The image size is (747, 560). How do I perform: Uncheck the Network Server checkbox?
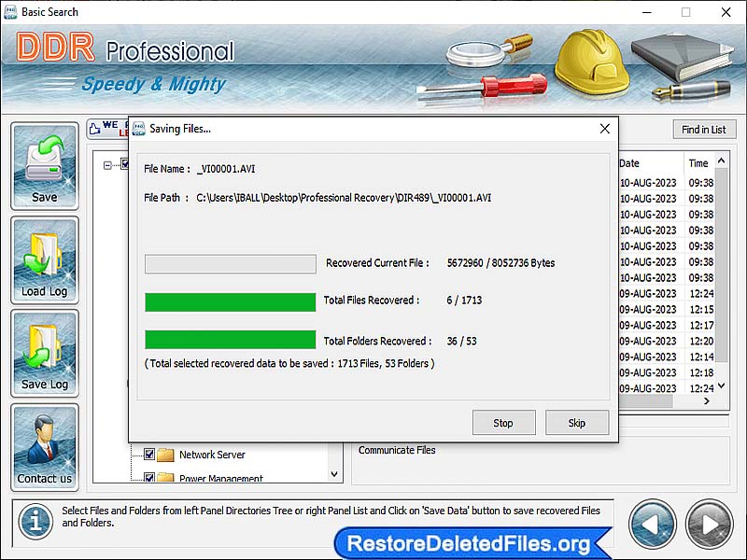click(x=149, y=455)
